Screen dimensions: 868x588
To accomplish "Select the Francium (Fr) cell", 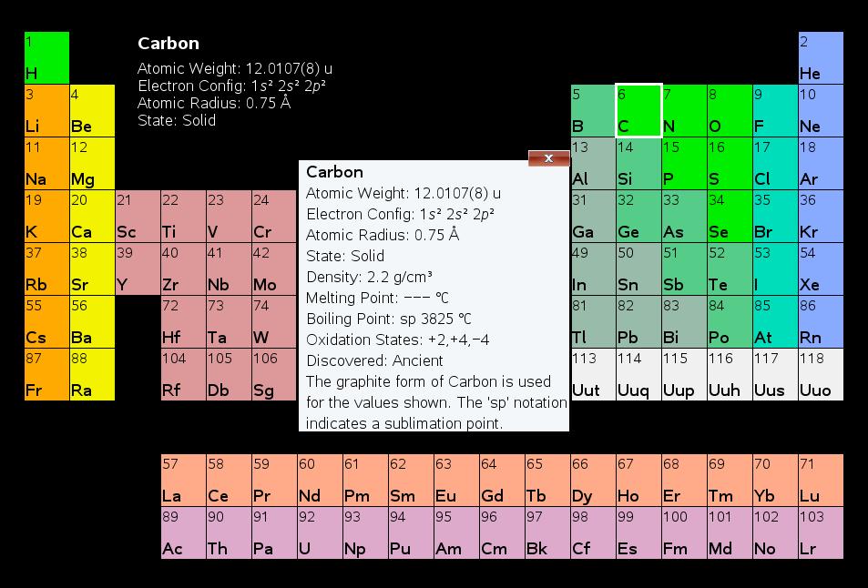I will [46, 374].
